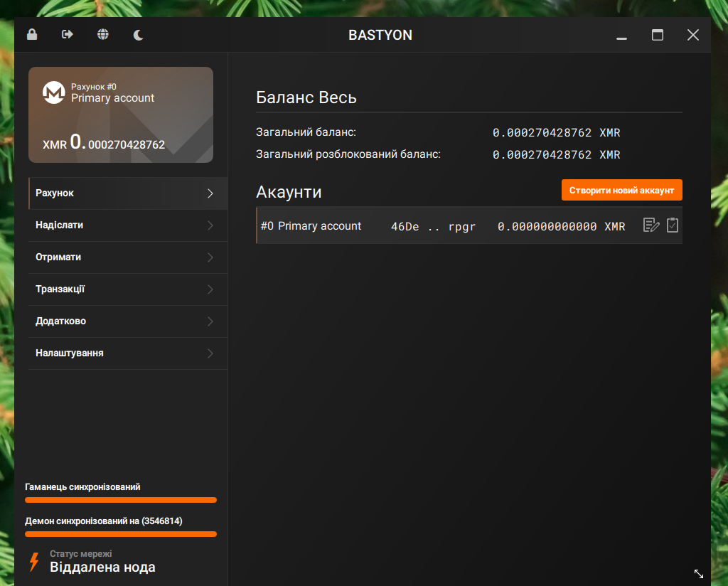The image size is (728, 586).
Task: Click the Monero logo on account card
Action: click(x=54, y=92)
